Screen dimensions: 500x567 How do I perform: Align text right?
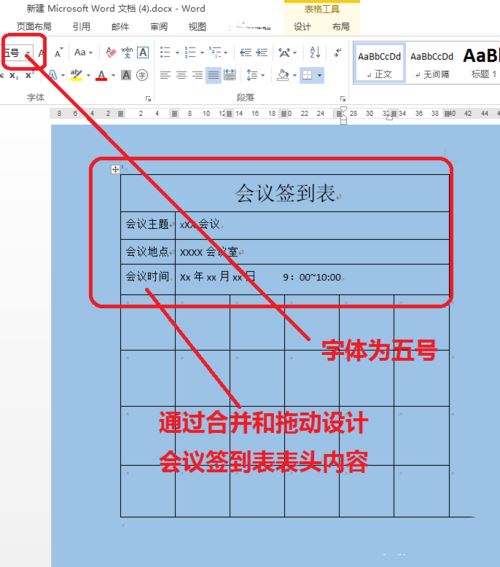[197, 75]
